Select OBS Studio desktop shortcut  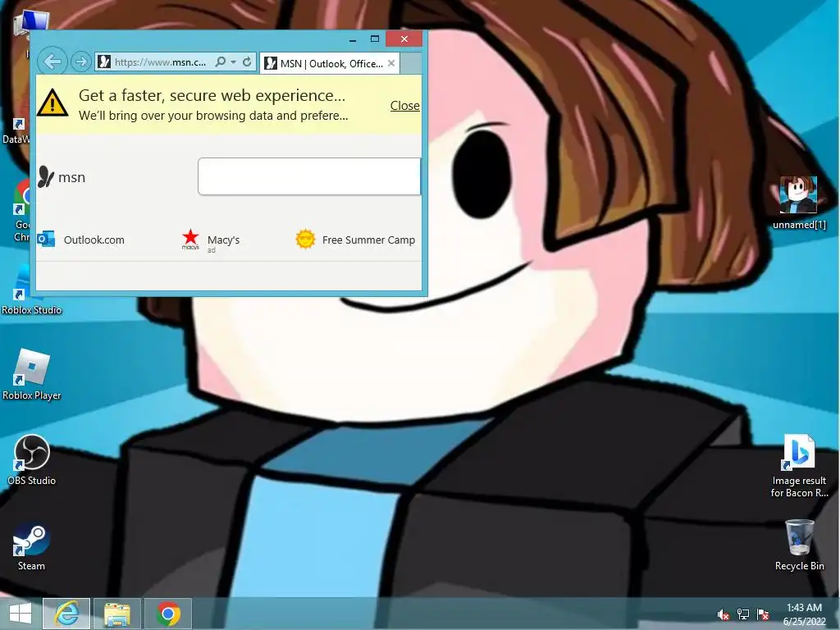click(32, 459)
